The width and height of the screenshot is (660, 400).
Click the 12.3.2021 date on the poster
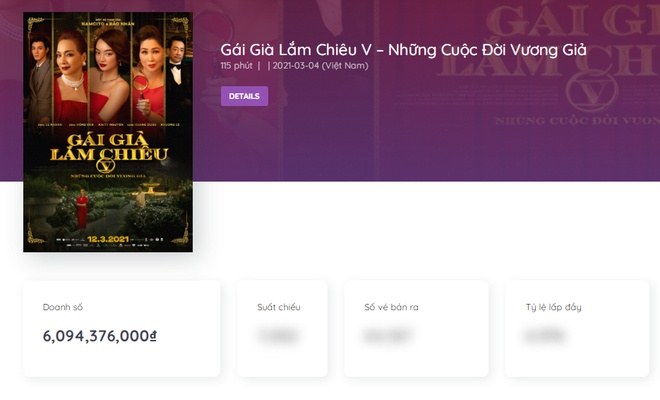coord(108,239)
